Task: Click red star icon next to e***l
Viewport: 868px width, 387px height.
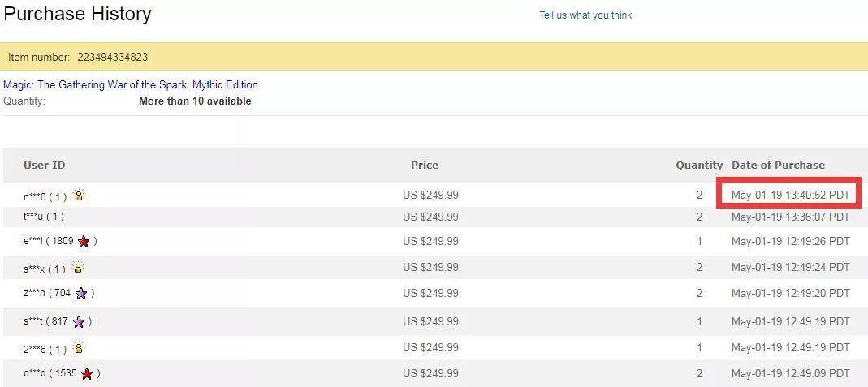Action: click(x=84, y=241)
